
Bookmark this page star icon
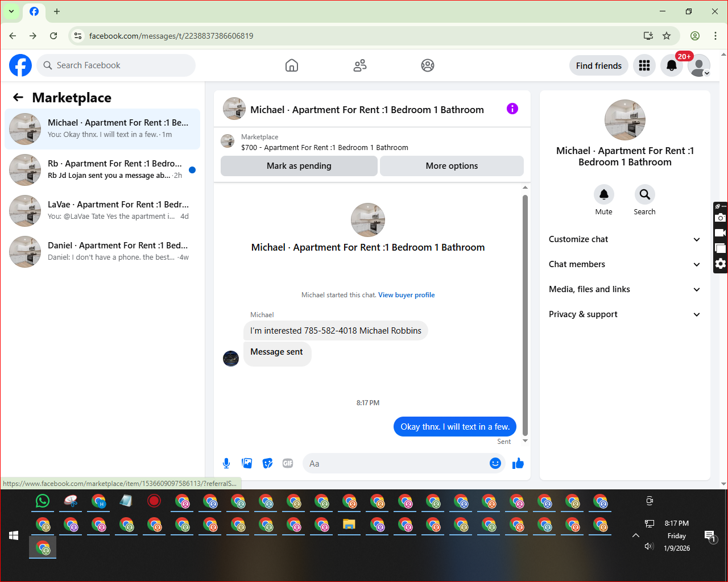(667, 36)
